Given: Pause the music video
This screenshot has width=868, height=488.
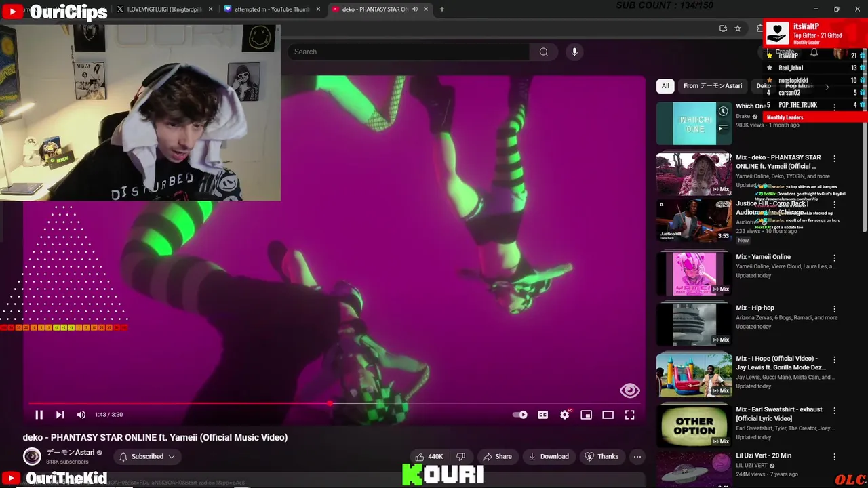Looking at the screenshot, I should click(x=39, y=415).
